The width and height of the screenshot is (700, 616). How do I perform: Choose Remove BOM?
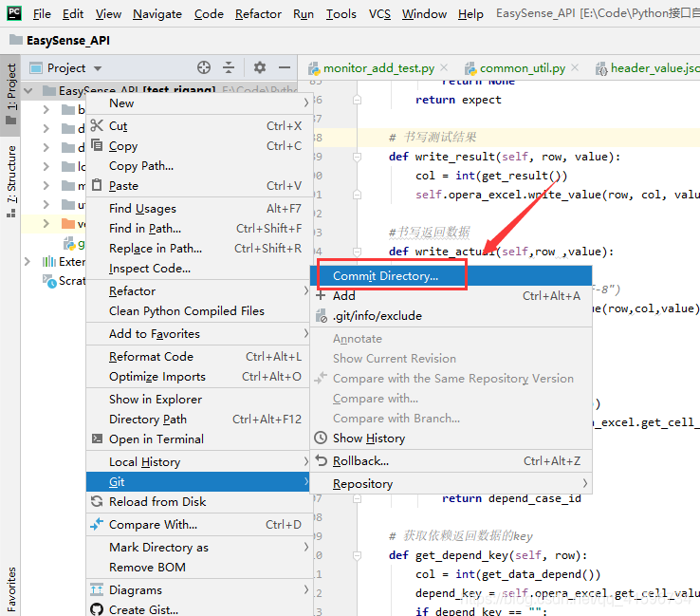[198, 567]
